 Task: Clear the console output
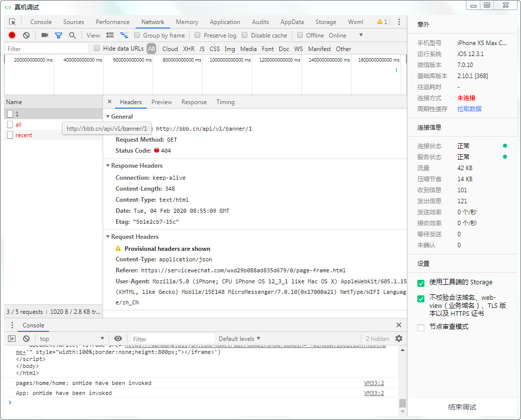point(26,338)
